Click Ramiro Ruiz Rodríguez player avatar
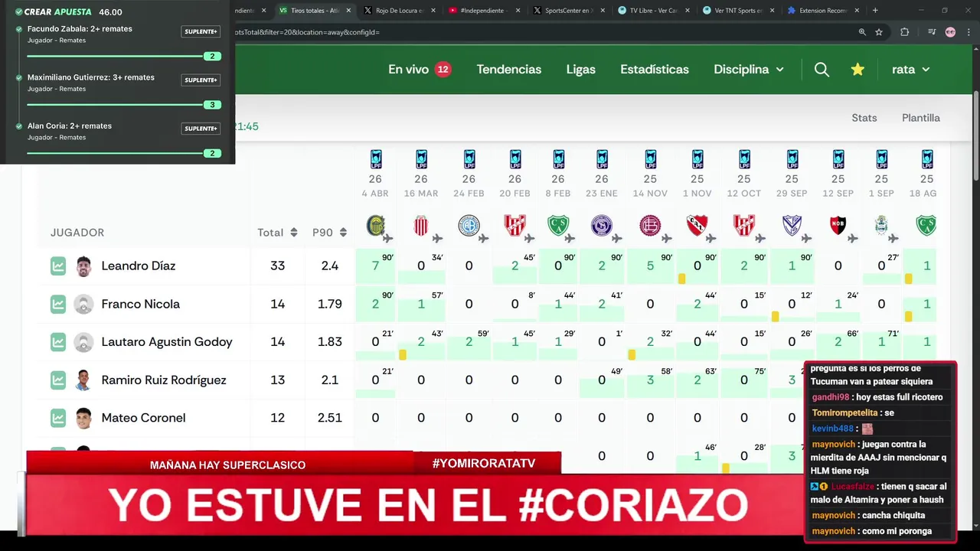Viewport: 980px width, 551px height. pos(83,380)
